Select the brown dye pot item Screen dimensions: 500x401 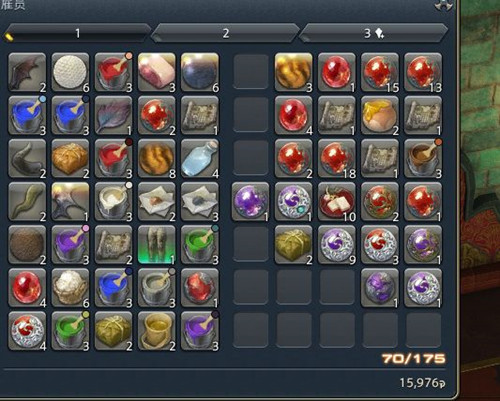tap(423, 158)
